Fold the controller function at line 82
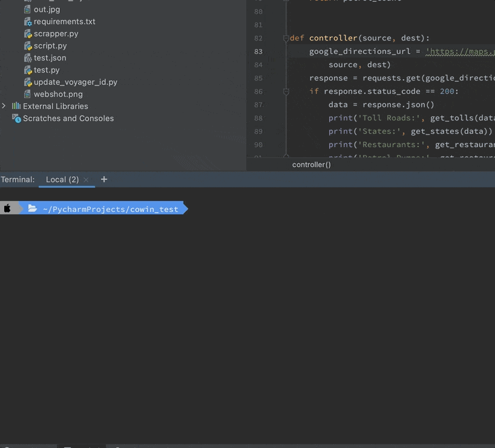Viewport: 495px width, 448px height. pos(286,39)
